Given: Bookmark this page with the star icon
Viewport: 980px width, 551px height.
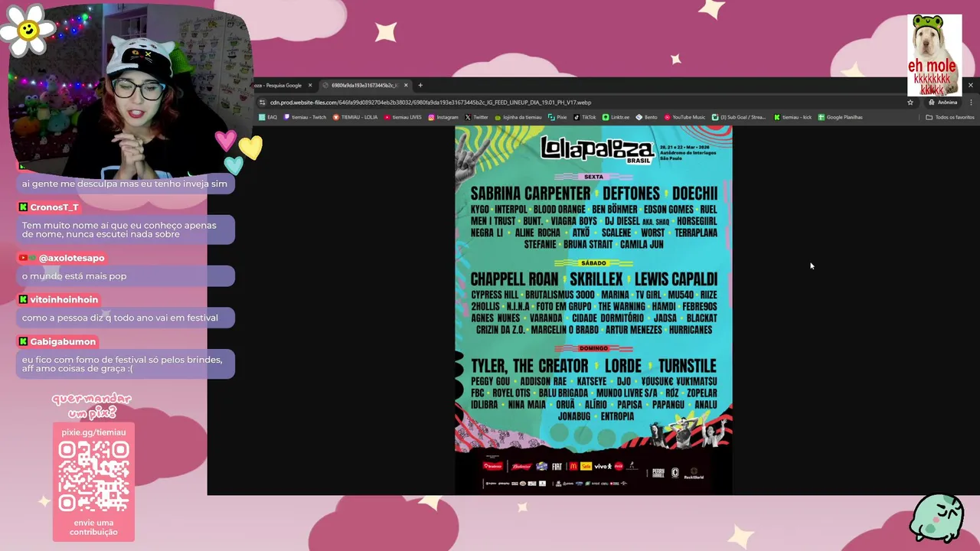Looking at the screenshot, I should [x=910, y=102].
